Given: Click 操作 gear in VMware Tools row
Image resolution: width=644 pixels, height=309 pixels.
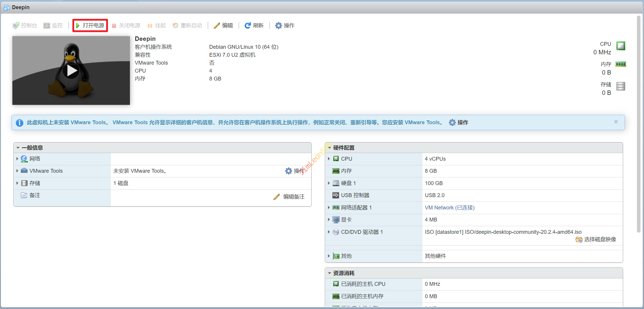Looking at the screenshot, I should point(289,171).
